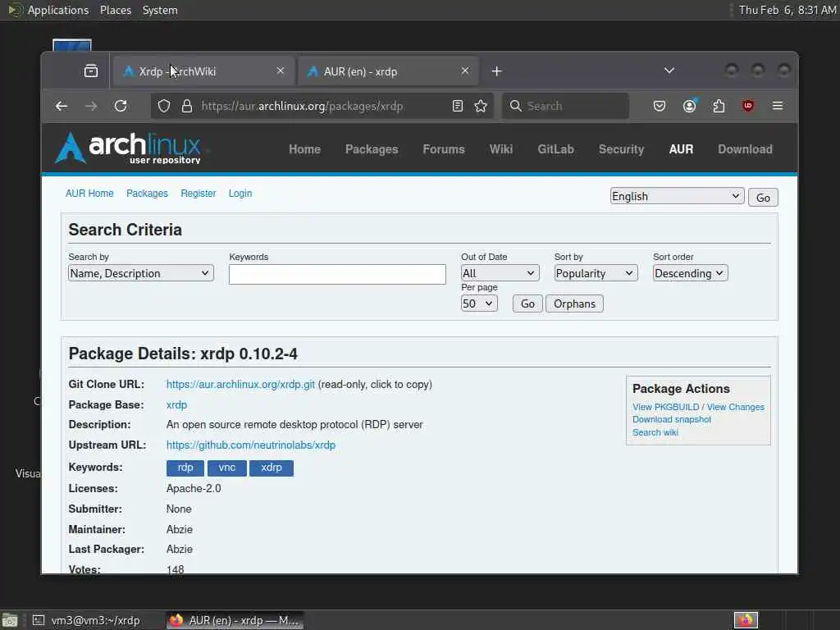Open the GitHub neutrinolabs upstream URL
Screen dimensions: 840x630
[x=251, y=445]
